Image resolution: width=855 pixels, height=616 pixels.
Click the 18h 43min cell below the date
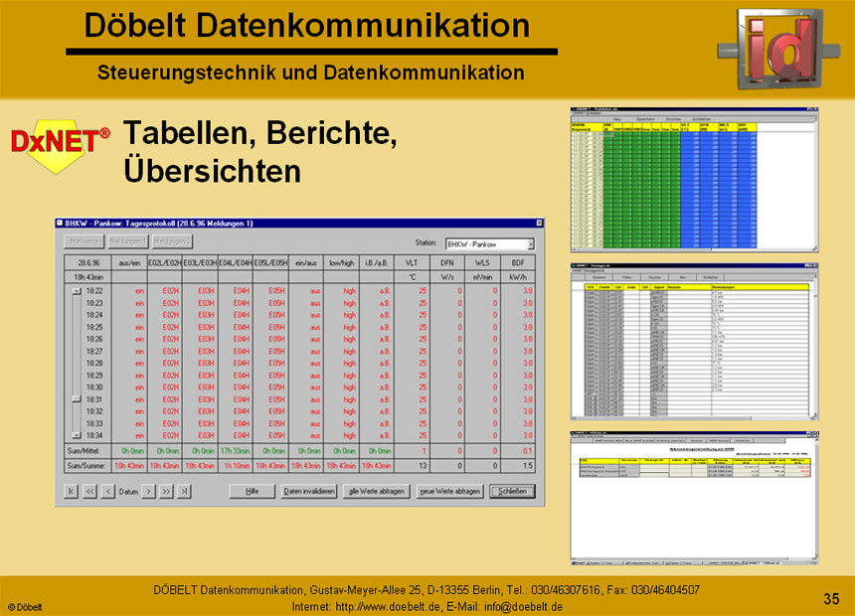click(88, 277)
